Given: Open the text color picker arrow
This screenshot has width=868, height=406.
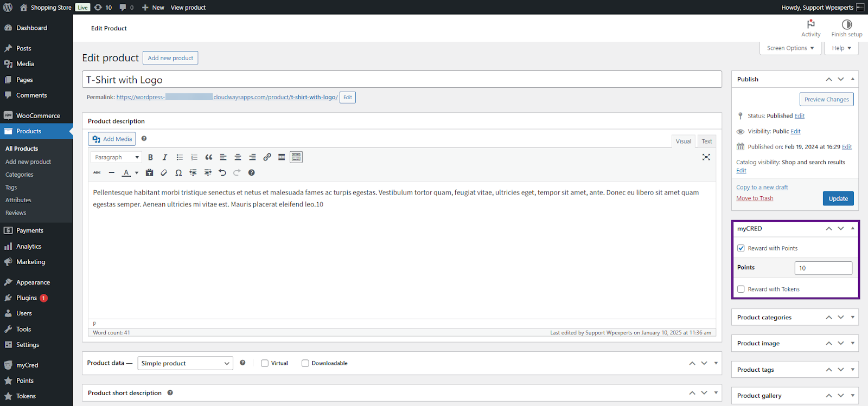Looking at the screenshot, I should 137,173.
